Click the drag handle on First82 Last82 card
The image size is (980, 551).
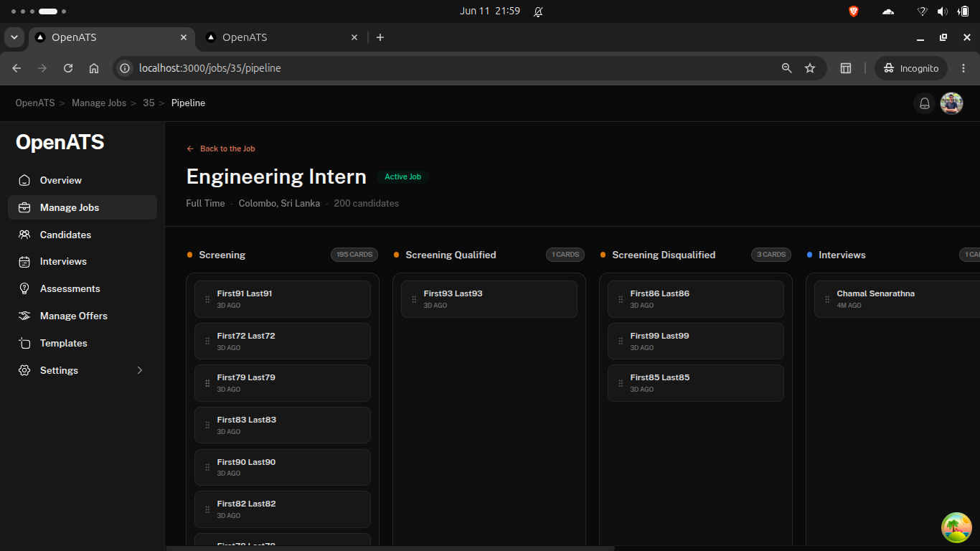[208, 509]
